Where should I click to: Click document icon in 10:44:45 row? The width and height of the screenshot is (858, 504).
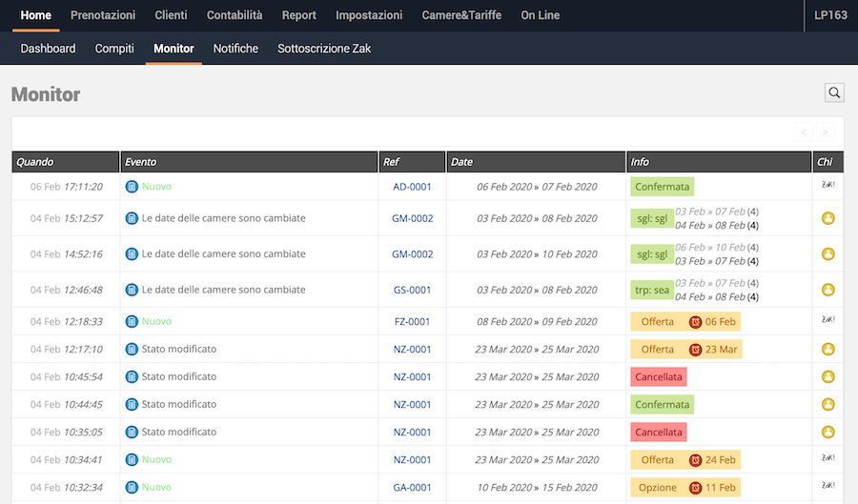coord(132,405)
